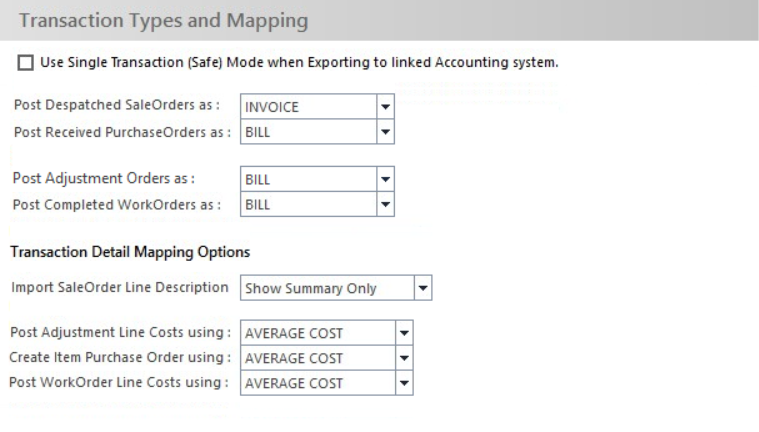This screenshot has height=432, width=759.
Task: Click the Transaction Detail Mapping Options heading
Action: tap(130, 252)
